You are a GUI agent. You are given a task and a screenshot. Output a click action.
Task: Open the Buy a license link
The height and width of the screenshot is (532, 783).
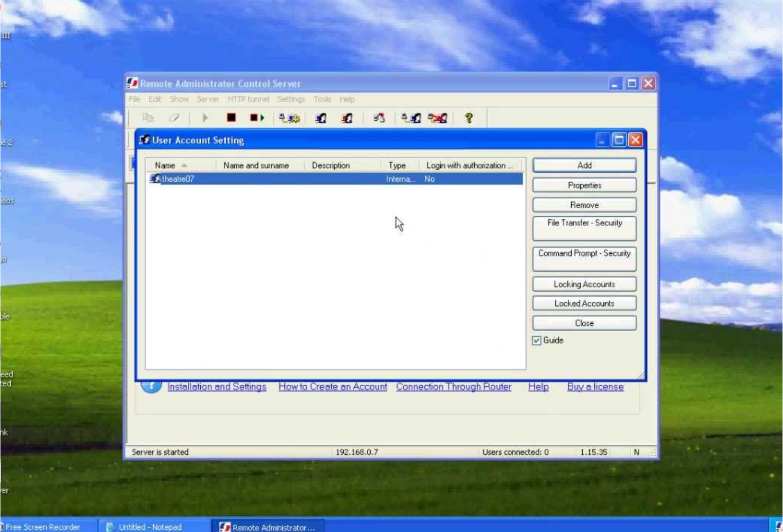[x=595, y=387]
